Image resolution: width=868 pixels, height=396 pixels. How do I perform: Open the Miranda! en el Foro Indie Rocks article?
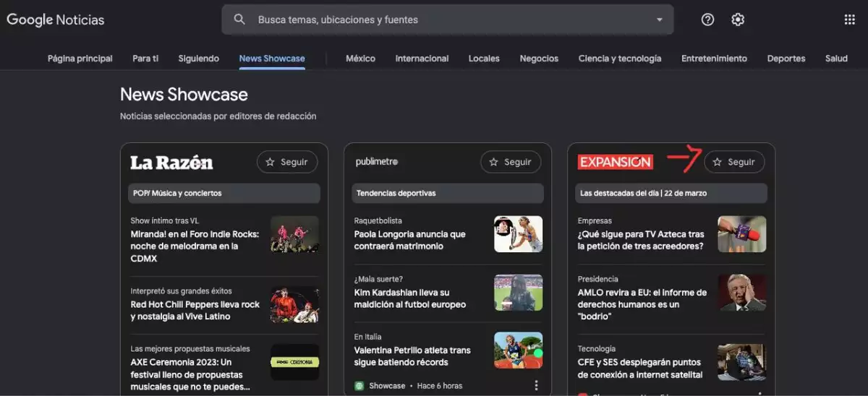195,246
